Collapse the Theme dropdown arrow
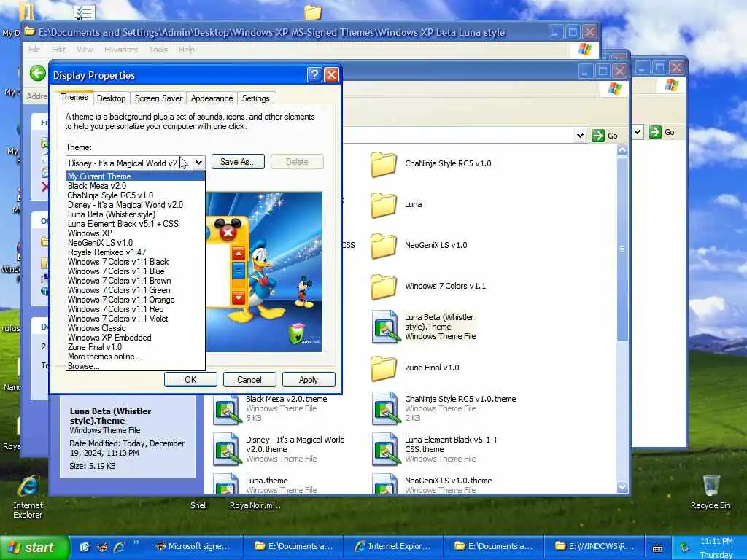The width and height of the screenshot is (747, 560). coord(198,163)
